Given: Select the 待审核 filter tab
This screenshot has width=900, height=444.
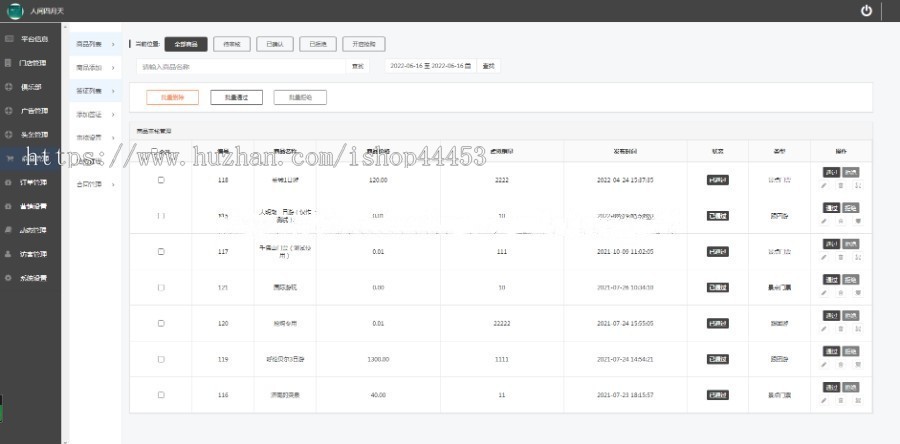Looking at the screenshot, I should (231, 44).
